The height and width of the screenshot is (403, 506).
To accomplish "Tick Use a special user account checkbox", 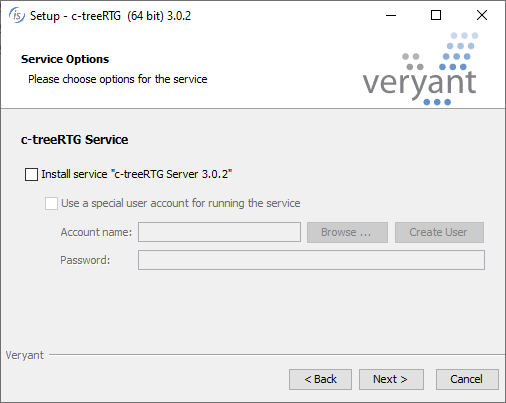I will click(51, 203).
